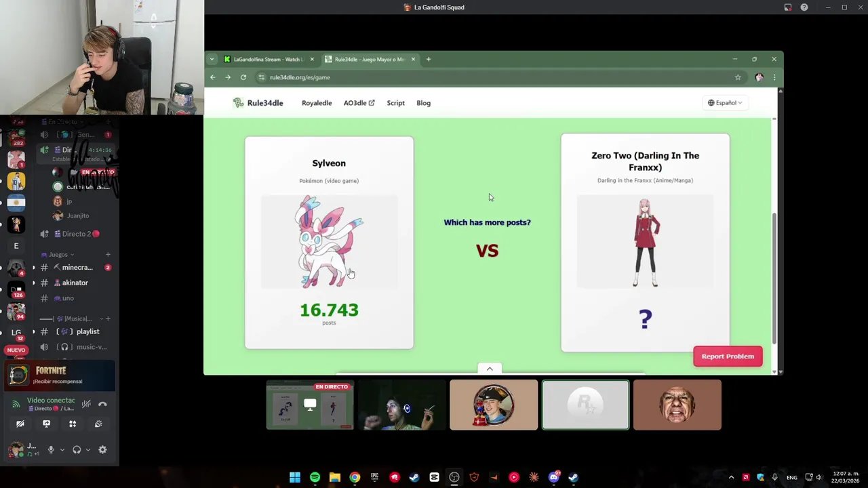Image resolution: width=868 pixels, height=488 pixels.
Task: Open the Español language dropdown
Action: (x=725, y=103)
